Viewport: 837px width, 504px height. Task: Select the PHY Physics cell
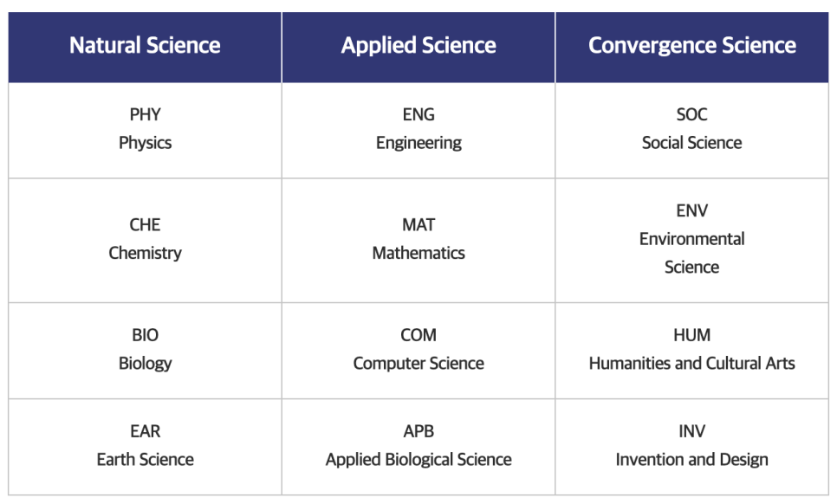[145, 130]
